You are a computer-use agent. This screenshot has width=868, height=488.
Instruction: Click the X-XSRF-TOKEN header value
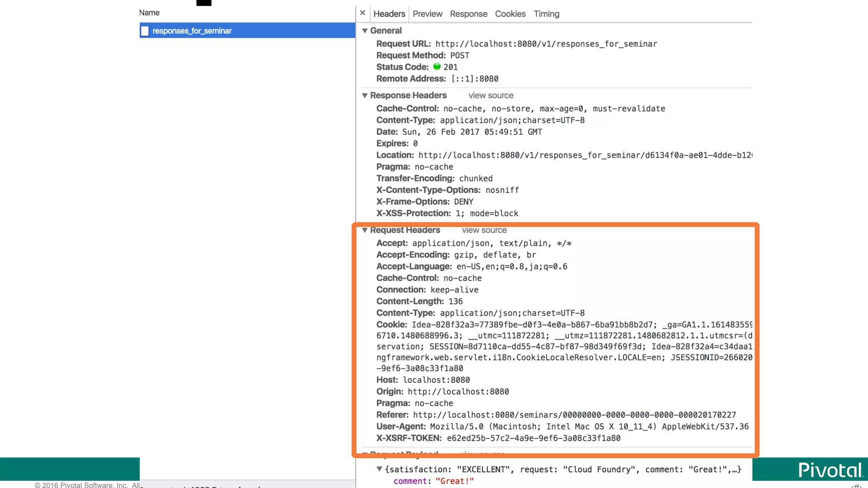click(534, 438)
